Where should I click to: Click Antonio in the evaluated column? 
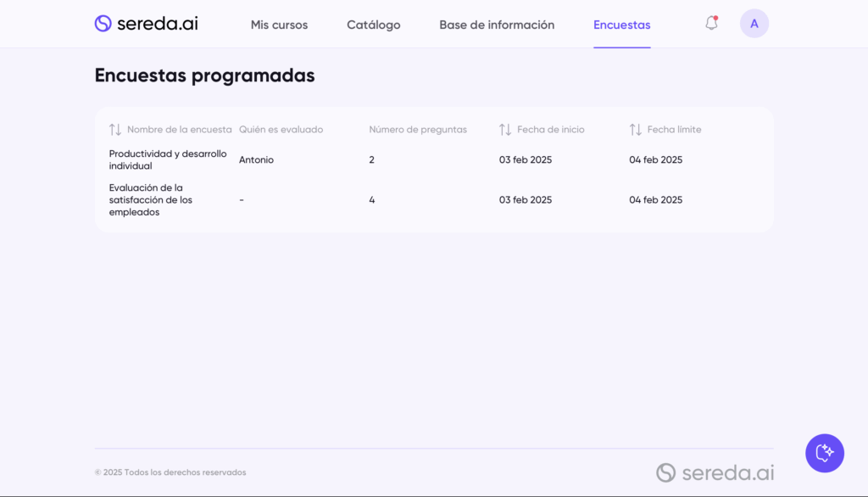click(x=256, y=159)
